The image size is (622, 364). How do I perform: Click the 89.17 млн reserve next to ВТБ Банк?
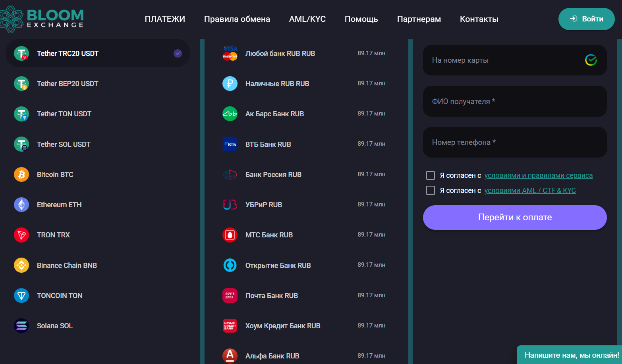coord(371,144)
